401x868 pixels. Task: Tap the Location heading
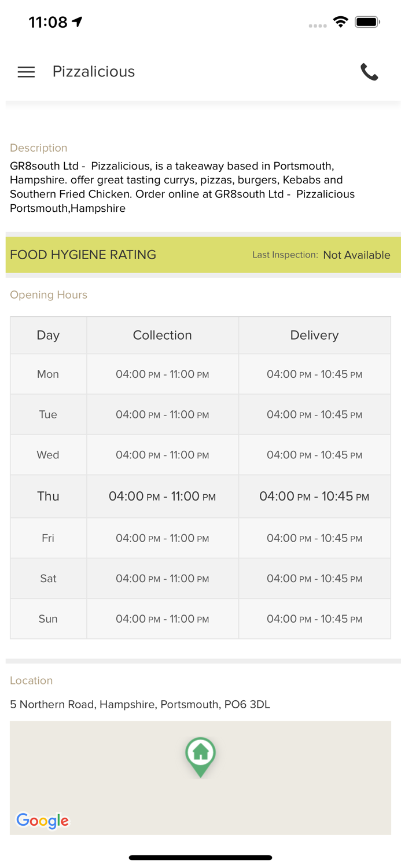[x=31, y=681]
